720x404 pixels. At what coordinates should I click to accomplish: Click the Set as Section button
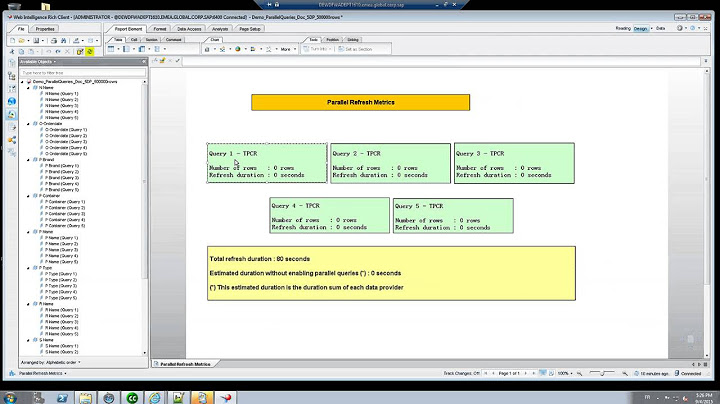click(355, 49)
